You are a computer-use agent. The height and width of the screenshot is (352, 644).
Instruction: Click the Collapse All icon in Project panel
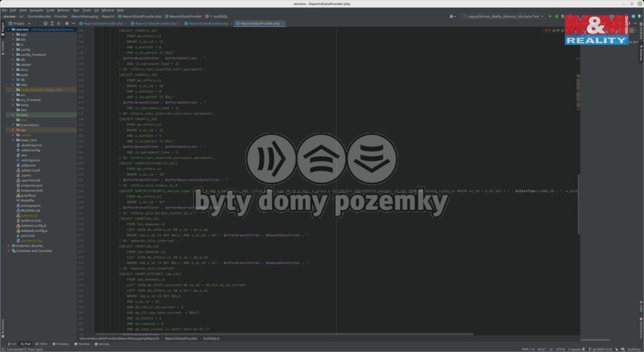point(58,23)
